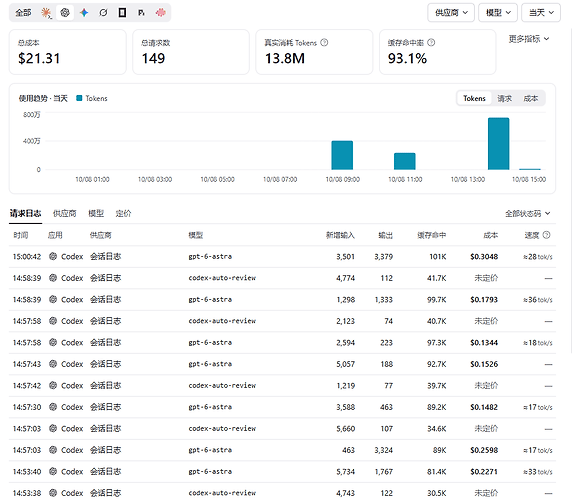Screen dimensions: 572x500
Task: Click Codex icon in 14:58:39 gpt-6-astra row
Action: tap(53, 299)
